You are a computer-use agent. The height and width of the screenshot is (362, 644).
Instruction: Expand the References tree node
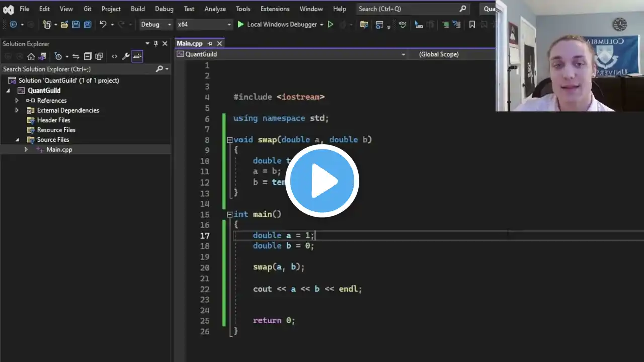[x=17, y=100]
